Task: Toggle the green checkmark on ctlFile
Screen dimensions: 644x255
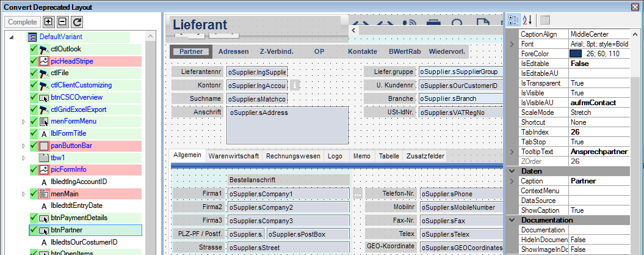Action: click(x=34, y=73)
